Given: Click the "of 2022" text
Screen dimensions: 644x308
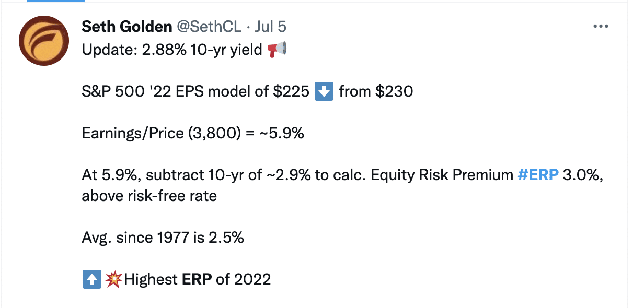Looking at the screenshot, I should 243,280.
